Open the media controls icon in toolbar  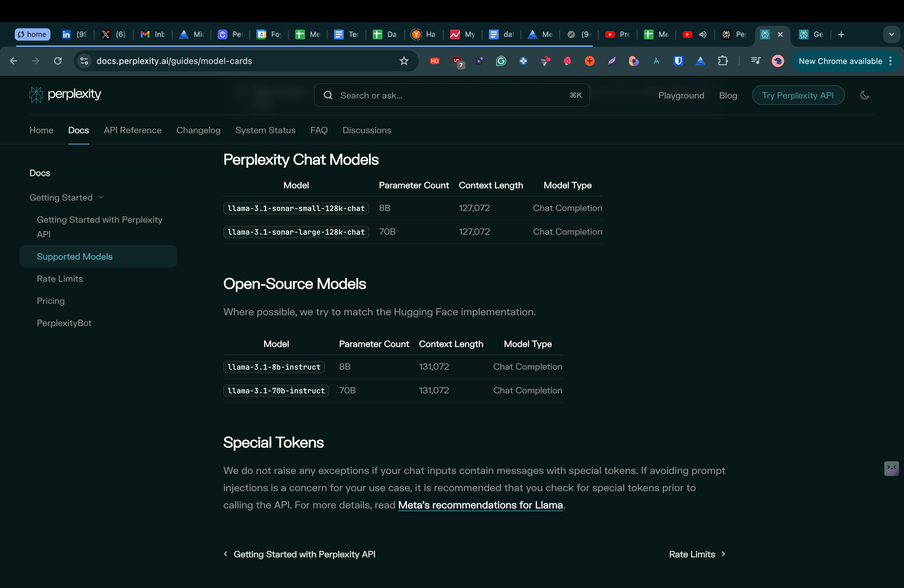pyautogui.click(x=756, y=61)
